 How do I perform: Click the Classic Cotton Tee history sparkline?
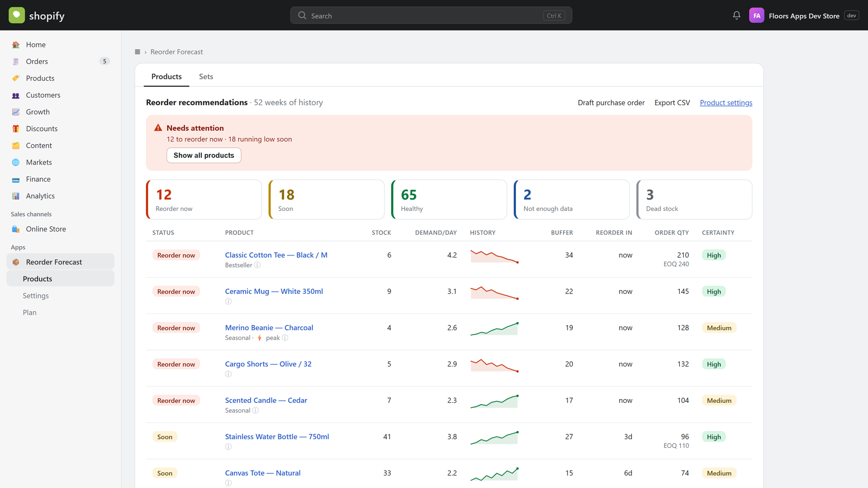[x=494, y=256]
